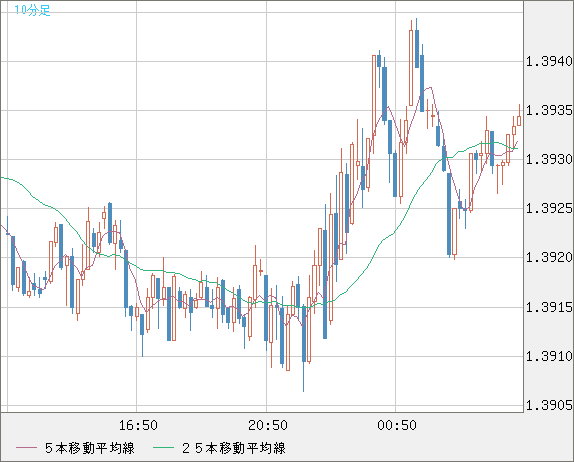Click the 00:50 time axis label
Viewport: 574px width, 462px height.
click(397, 425)
